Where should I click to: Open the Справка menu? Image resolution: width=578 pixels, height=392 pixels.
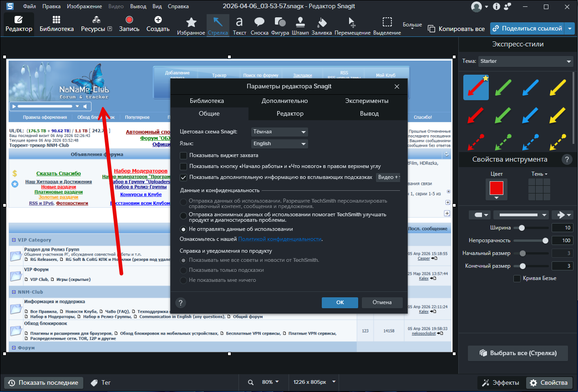(x=178, y=7)
